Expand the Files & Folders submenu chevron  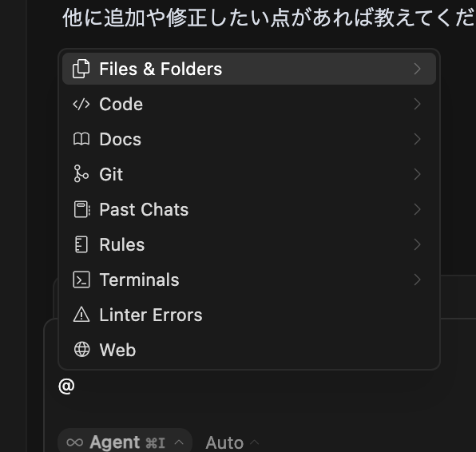(418, 69)
